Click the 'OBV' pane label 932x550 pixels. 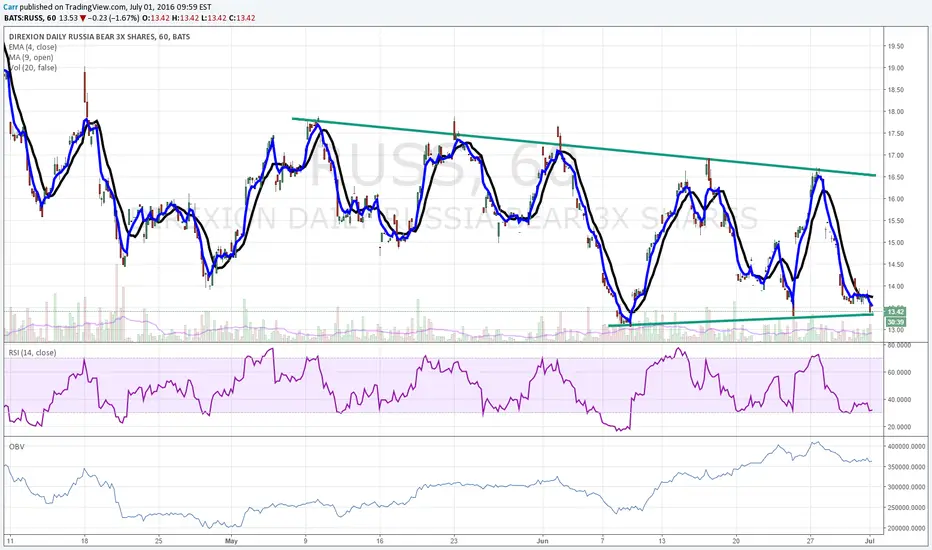[17, 446]
